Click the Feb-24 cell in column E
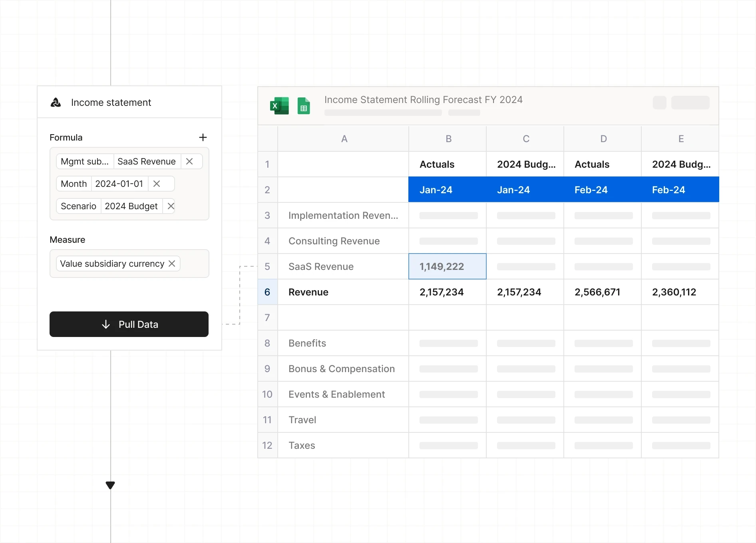The image size is (756, 543). pos(680,190)
